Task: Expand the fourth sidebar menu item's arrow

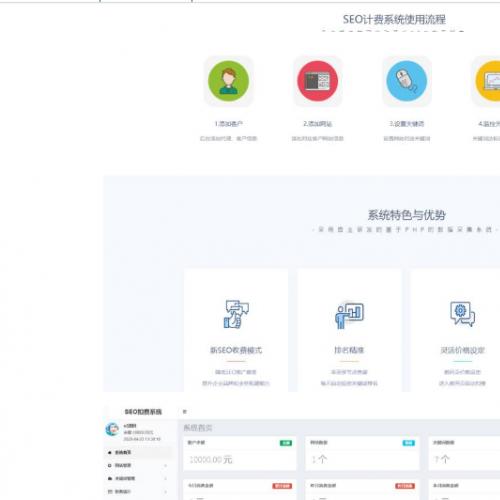Action: click(x=166, y=491)
